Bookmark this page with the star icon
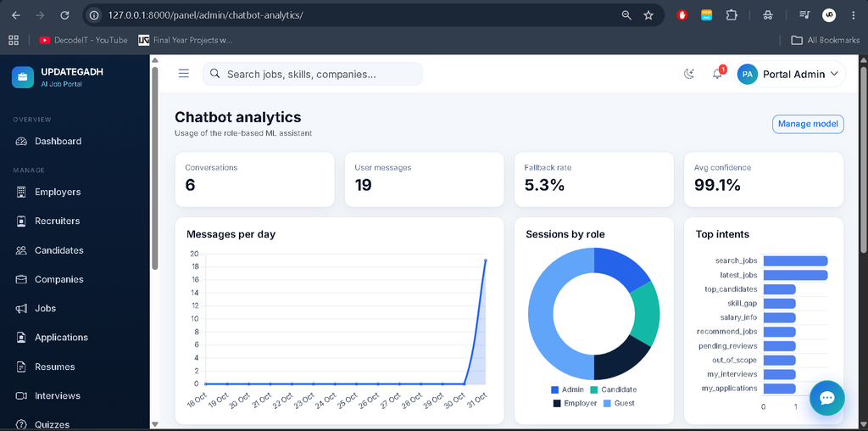The width and height of the screenshot is (868, 431). pos(648,15)
